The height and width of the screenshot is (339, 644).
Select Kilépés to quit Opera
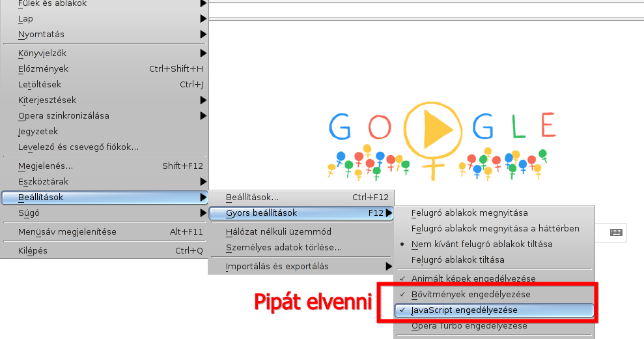pyautogui.click(x=104, y=250)
